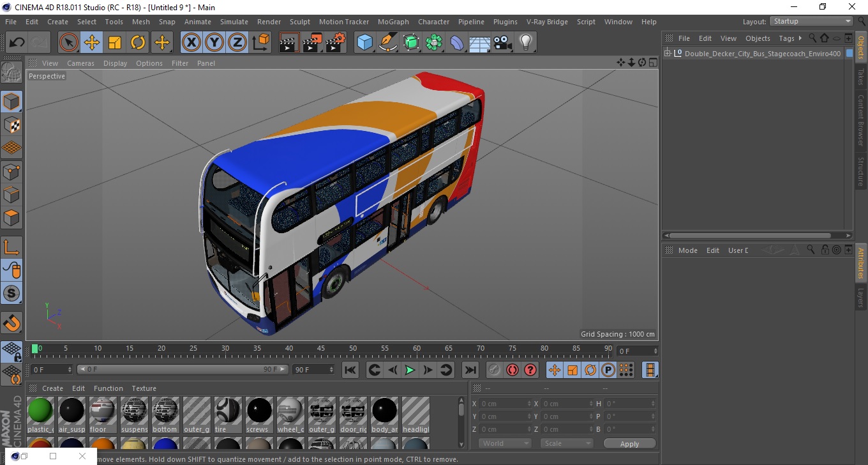Play the animation forward
Screen dimensions: 868x465
tap(410, 370)
